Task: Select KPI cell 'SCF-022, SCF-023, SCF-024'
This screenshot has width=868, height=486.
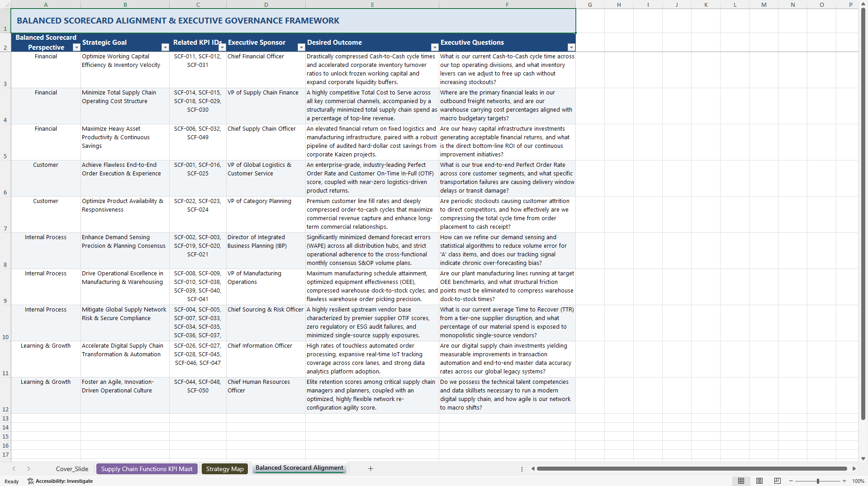Action: [198, 214]
